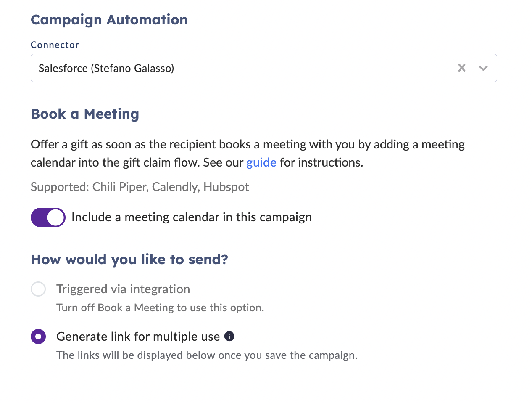Viewport: 532px width, 403px height.
Task: Click the How would you like to send heading
Action: [129, 260]
